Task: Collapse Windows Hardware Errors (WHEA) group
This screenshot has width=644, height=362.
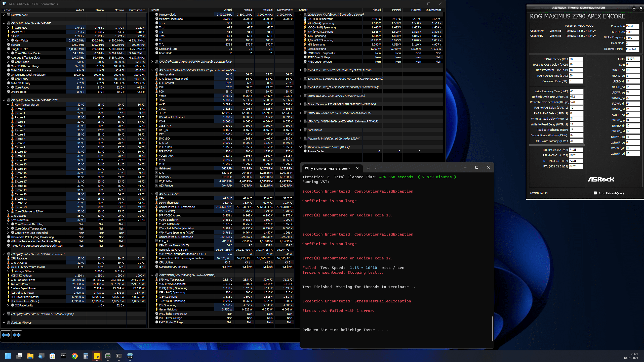Action: point(301,147)
